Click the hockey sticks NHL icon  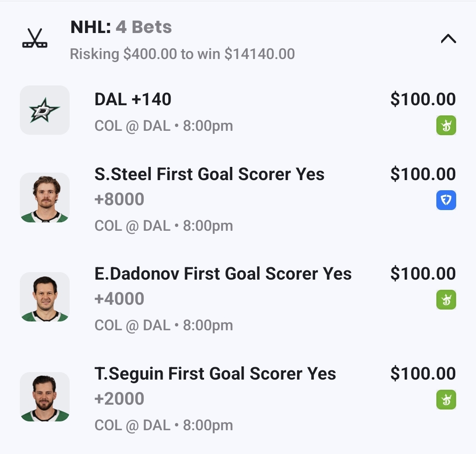35,39
